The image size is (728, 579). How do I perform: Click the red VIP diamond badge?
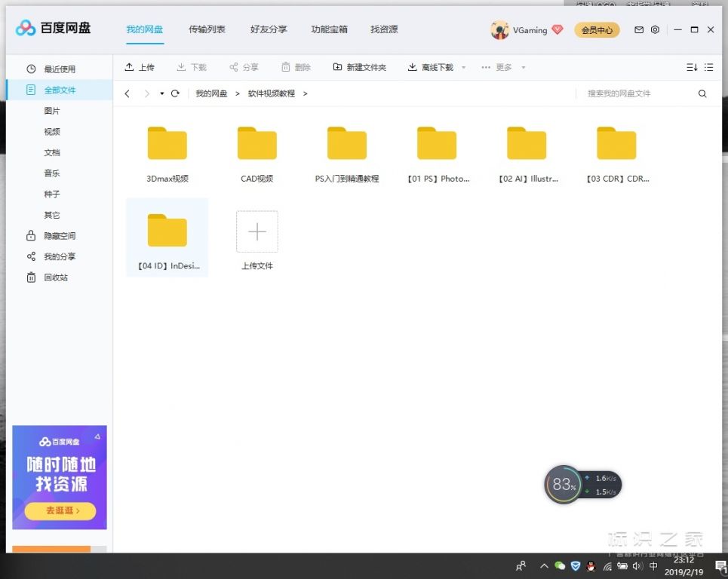click(x=558, y=29)
